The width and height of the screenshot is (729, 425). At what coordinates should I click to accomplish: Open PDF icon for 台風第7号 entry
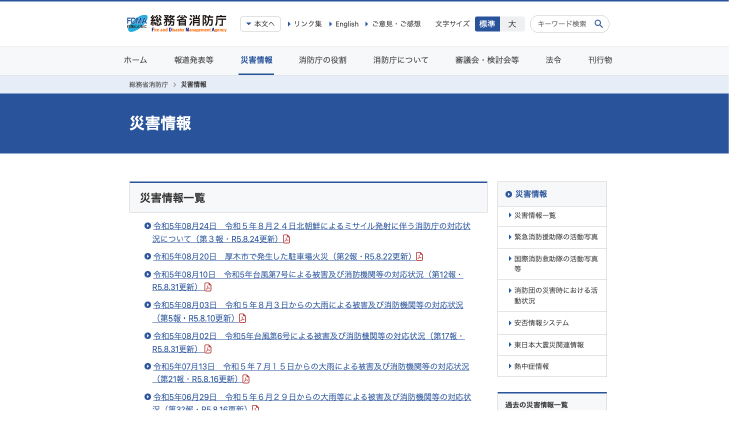pyautogui.click(x=208, y=287)
